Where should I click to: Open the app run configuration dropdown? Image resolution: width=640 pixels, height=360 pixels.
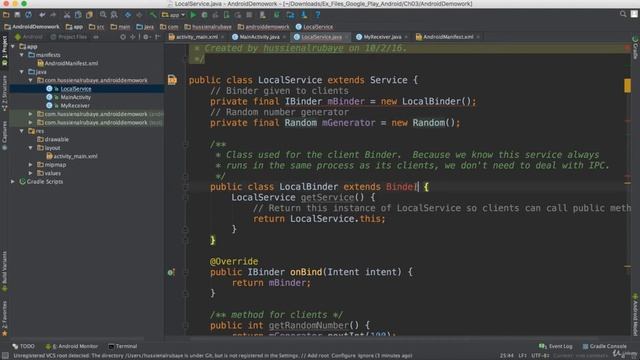point(173,15)
